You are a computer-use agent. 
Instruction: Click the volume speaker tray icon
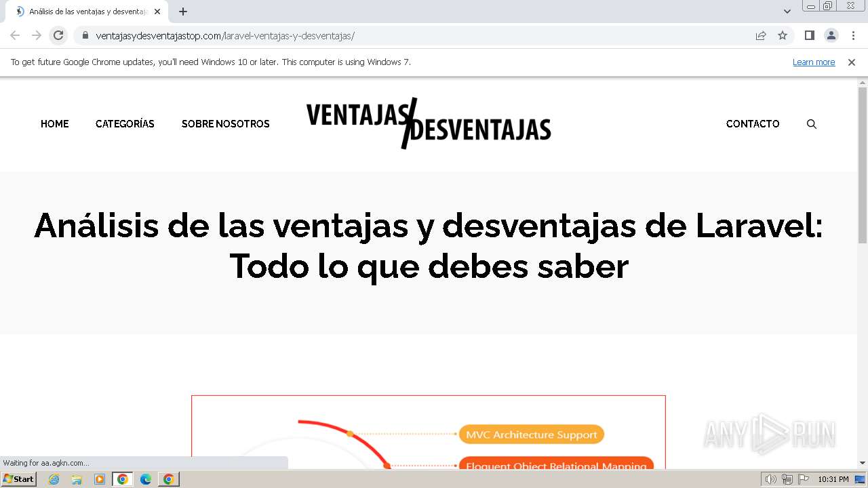point(771,479)
